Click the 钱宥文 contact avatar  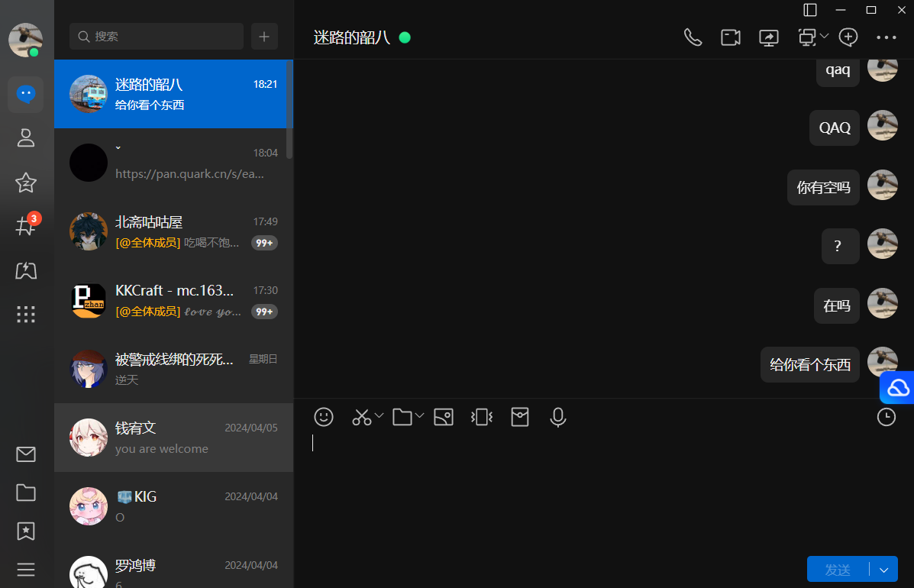pos(89,438)
